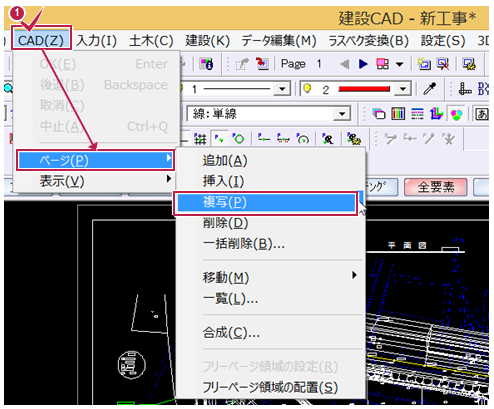Click the red line color swatch
Viewport: 494px width, 409px height.
pyautogui.click(x=364, y=89)
